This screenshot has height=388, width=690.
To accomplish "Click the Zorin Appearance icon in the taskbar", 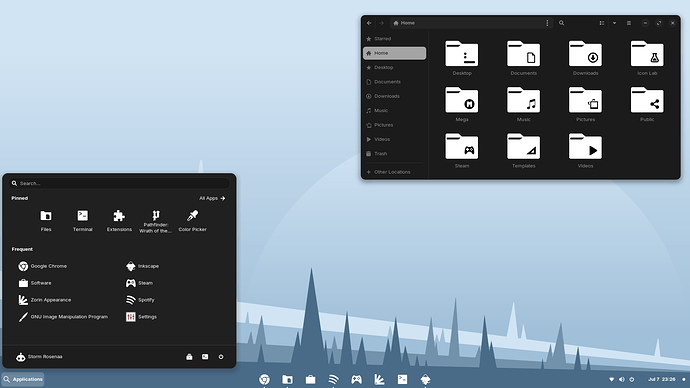I will pos(379,379).
